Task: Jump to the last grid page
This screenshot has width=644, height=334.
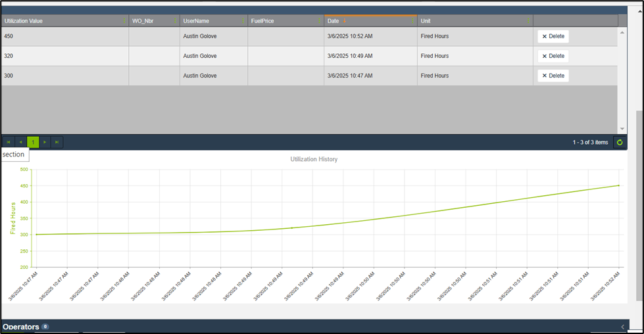Action: pyautogui.click(x=57, y=142)
